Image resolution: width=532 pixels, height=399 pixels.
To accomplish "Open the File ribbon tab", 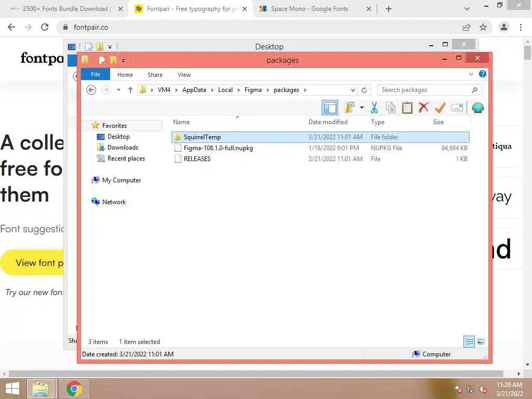I will (x=96, y=74).
